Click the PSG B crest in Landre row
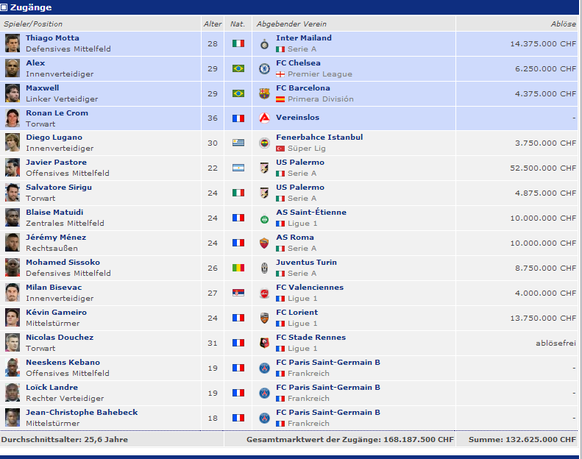 (264, 393)
